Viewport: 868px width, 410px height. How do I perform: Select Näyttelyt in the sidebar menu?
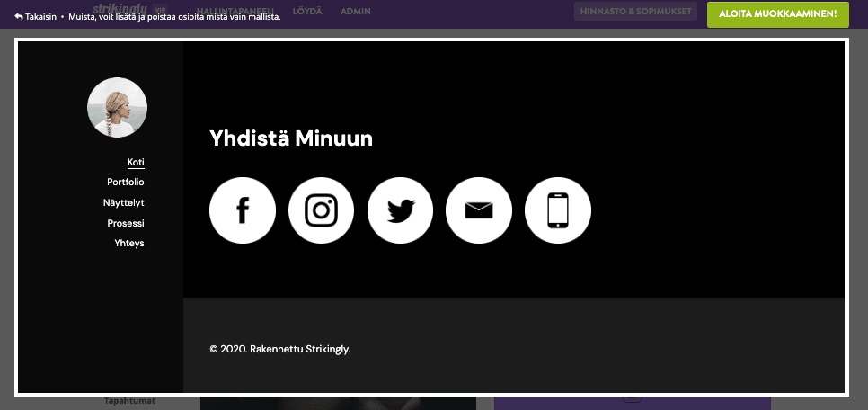point(124,203)
